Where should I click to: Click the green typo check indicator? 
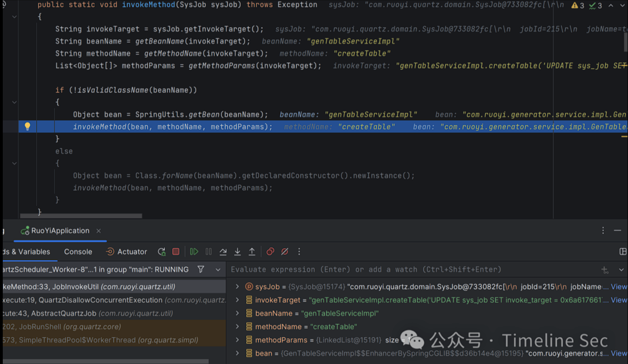tap(596, 6)
